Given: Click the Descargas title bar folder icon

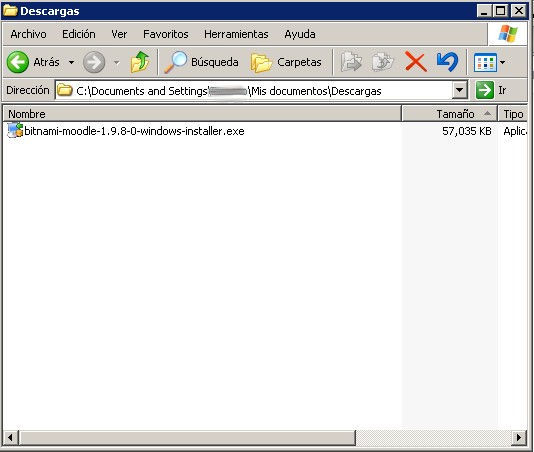Looking at the screenshot, I should [x=10, y=11].
